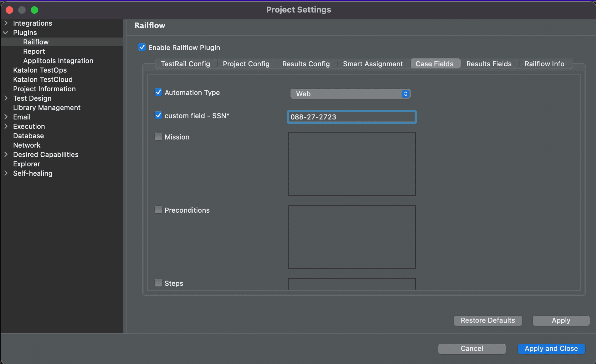Open the Smart Assignment tab
Viewport: 596px width, 364px height.
373,64
